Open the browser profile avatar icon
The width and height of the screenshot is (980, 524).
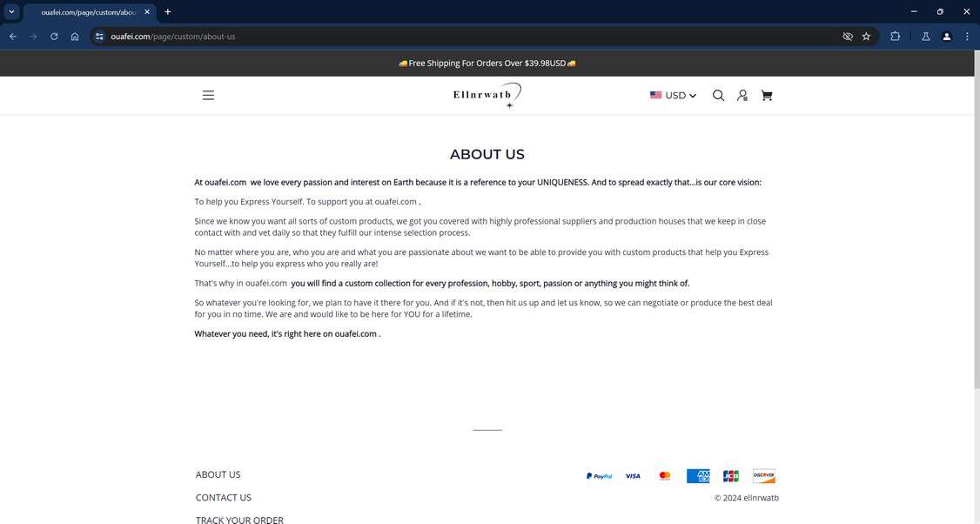[x=947, y=37]
